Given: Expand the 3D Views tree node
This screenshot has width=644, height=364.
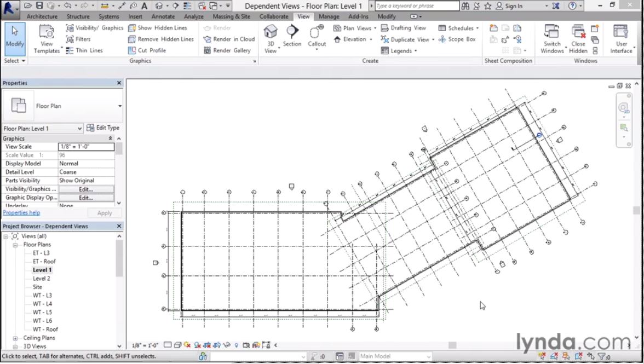Looking at the screenshot, I should 15,347.
